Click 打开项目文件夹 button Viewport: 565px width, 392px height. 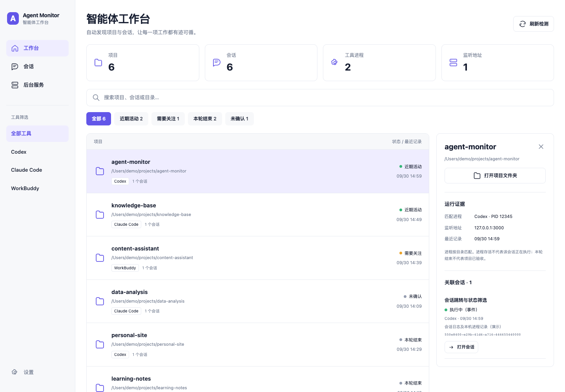coord(495,176)
